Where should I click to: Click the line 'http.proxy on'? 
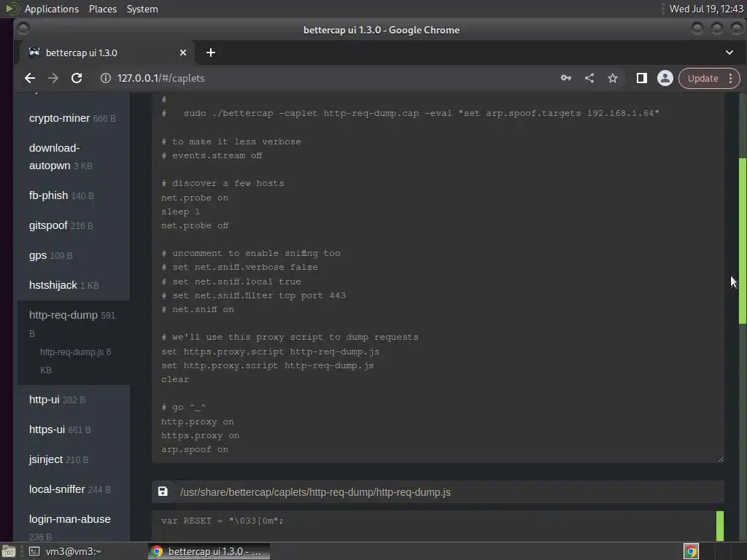[x=197, y=421]
